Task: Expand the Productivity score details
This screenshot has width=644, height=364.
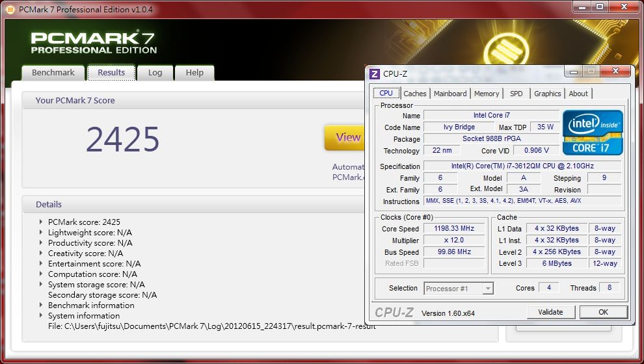Action: coord(41,242)
